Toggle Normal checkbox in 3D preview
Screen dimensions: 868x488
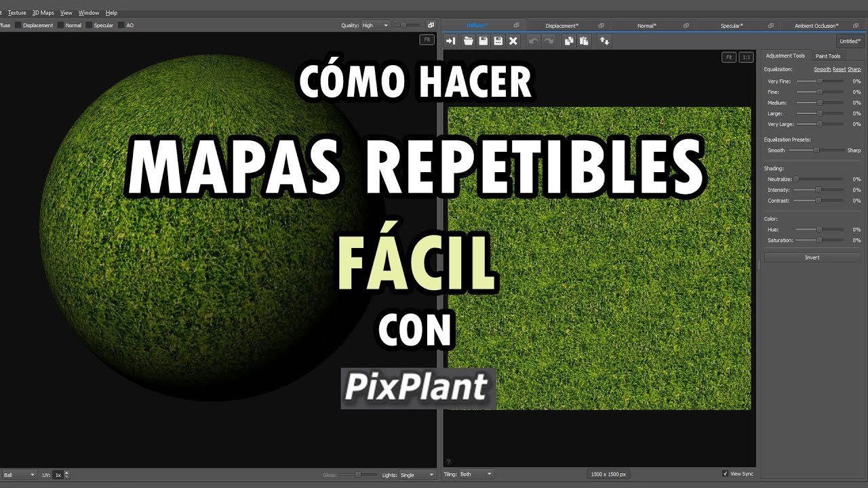(x=60, y=25)
